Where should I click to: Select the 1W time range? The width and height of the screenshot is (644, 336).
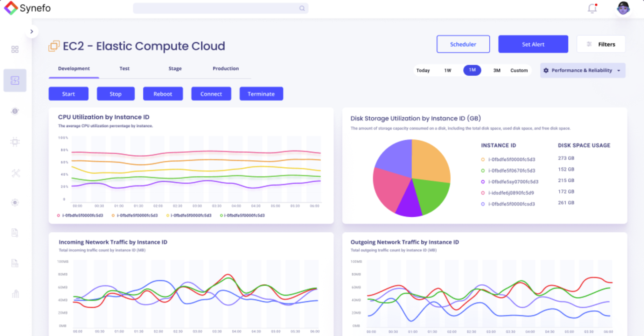[448, 70]
